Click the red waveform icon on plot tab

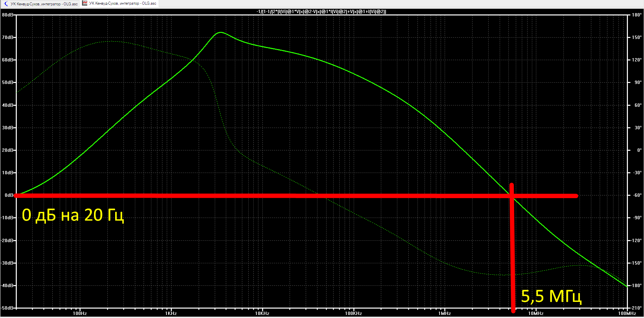85,3
